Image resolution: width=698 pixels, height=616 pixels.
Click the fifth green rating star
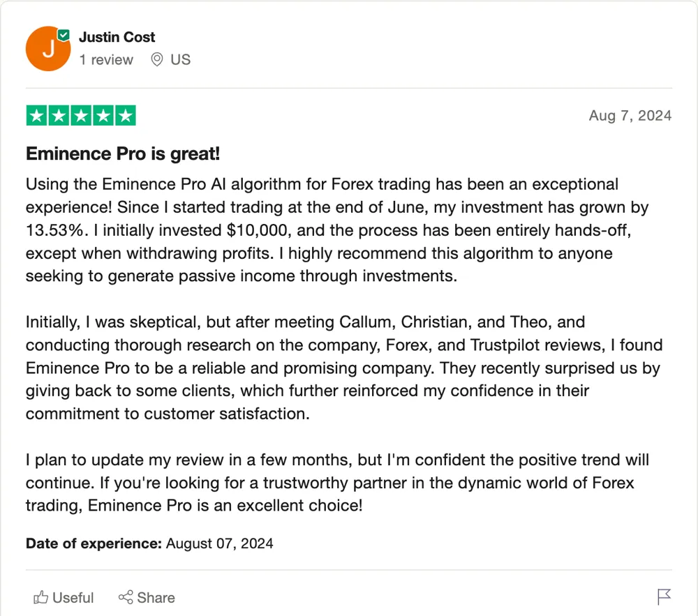(126, 116)
